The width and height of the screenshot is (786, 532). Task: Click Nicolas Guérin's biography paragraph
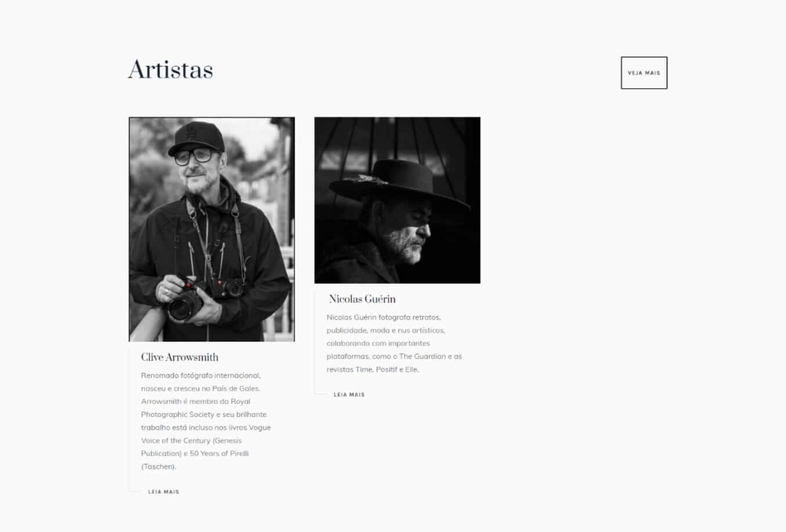point(394,343)
